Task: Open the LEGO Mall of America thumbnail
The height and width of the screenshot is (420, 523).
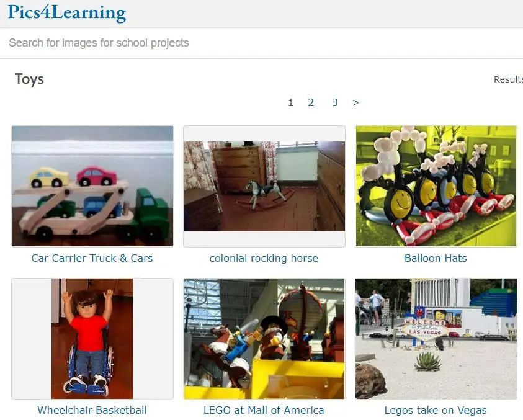Action: click(264, 339)
